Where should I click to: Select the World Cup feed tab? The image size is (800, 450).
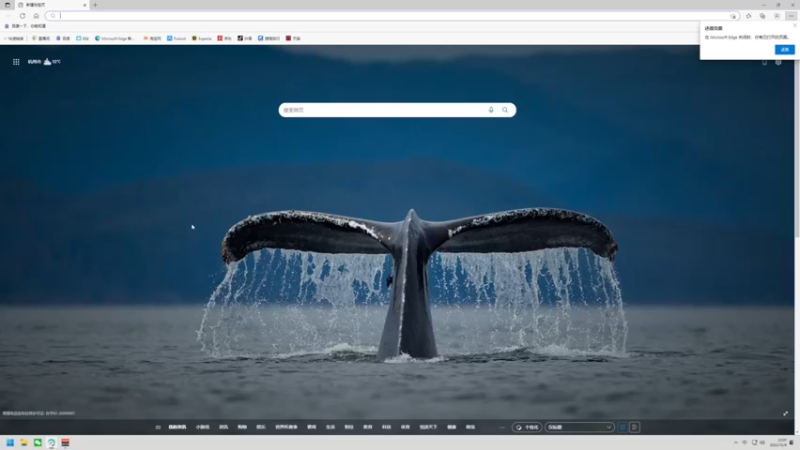(x=286, y=427)
